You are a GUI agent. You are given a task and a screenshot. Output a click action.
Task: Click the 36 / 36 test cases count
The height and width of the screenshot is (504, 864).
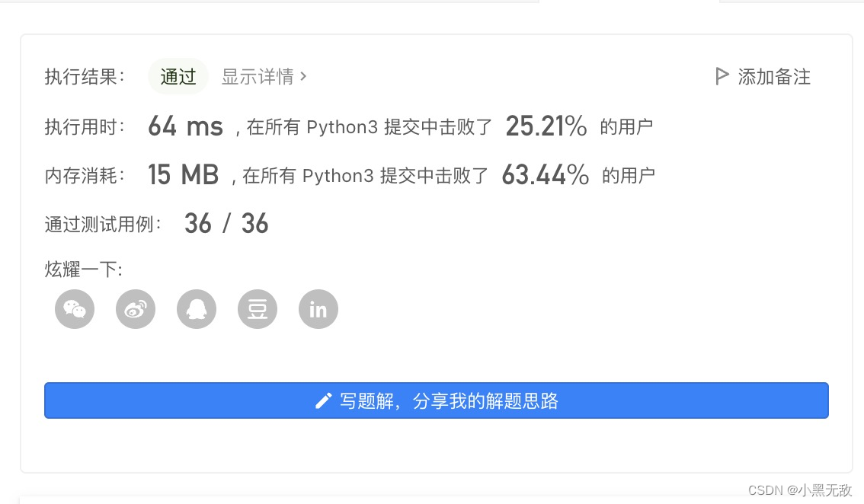(226, 223)
